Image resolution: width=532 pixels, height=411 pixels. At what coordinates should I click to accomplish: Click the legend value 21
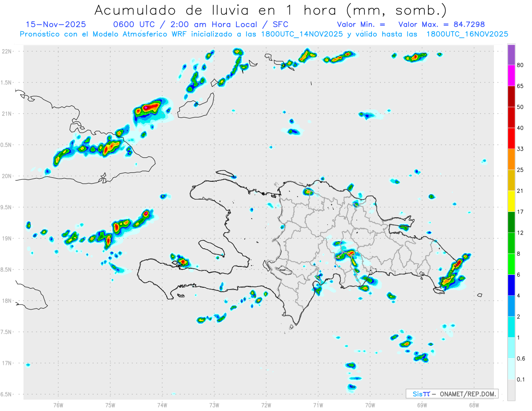[x=520, y=191]
